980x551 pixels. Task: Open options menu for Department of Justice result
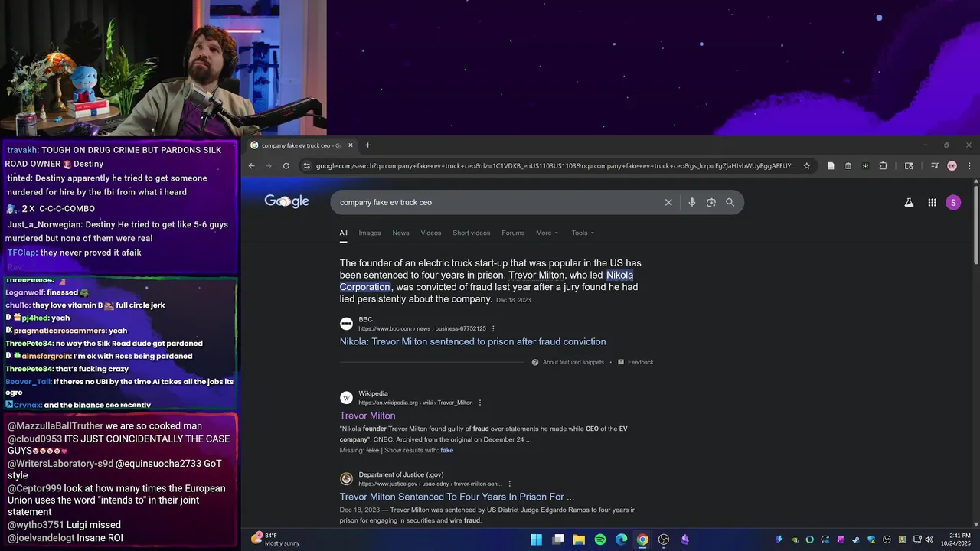(509, 484)
